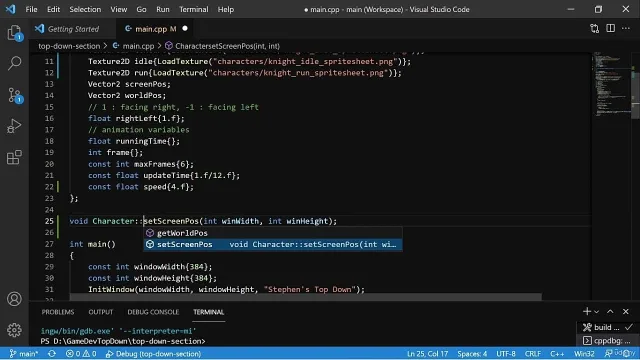Open the Go menu

141,9
